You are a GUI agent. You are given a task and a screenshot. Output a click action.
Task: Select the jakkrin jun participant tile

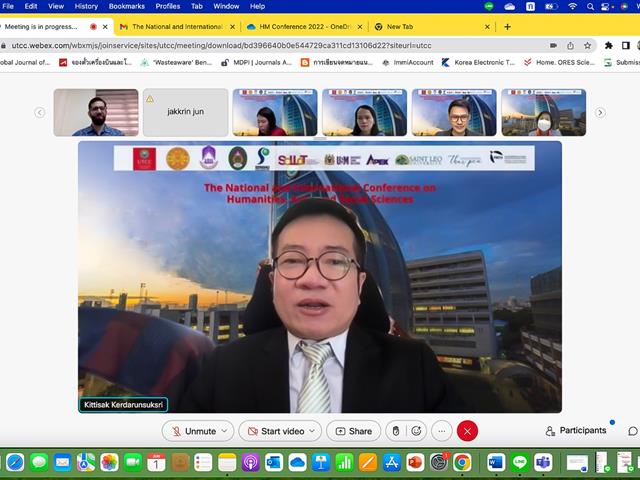[185, 112]
